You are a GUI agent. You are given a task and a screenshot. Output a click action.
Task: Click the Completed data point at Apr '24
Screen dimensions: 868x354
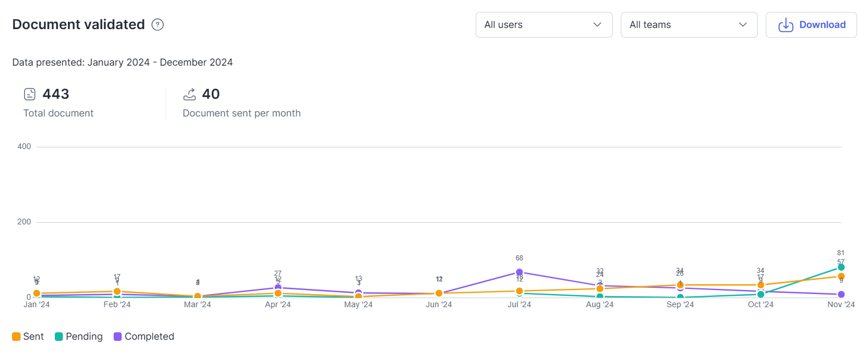tap(278, 287)
